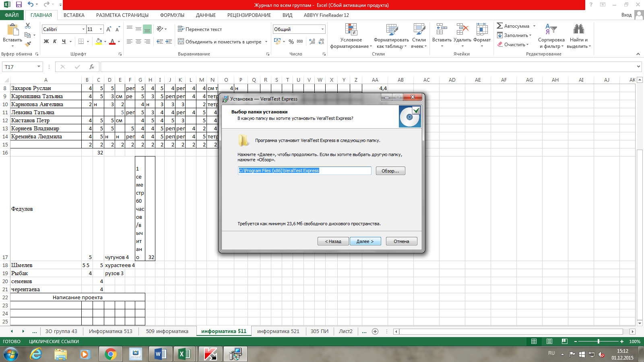Image resolution: width=644 pixels, height=362 pixels.
Task: Click the Paste clipboard icon
Action: coord(12,30)
